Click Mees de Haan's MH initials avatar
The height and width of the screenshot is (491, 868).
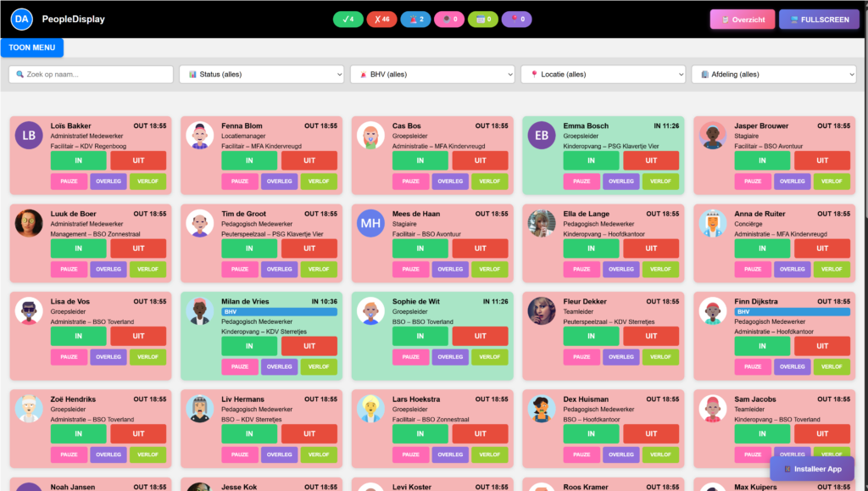370,223
